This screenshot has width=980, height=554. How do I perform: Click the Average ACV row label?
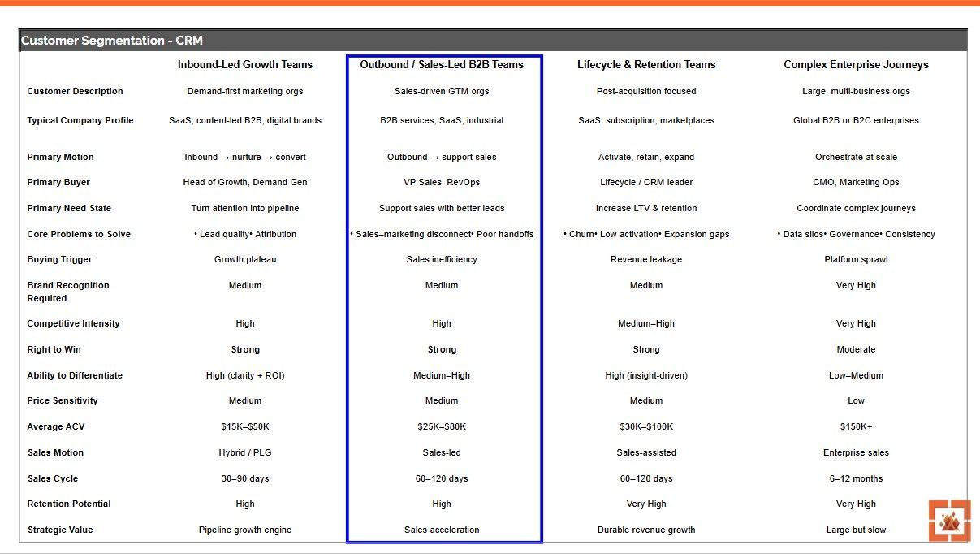pyautogui.click(x=56, y=426)
